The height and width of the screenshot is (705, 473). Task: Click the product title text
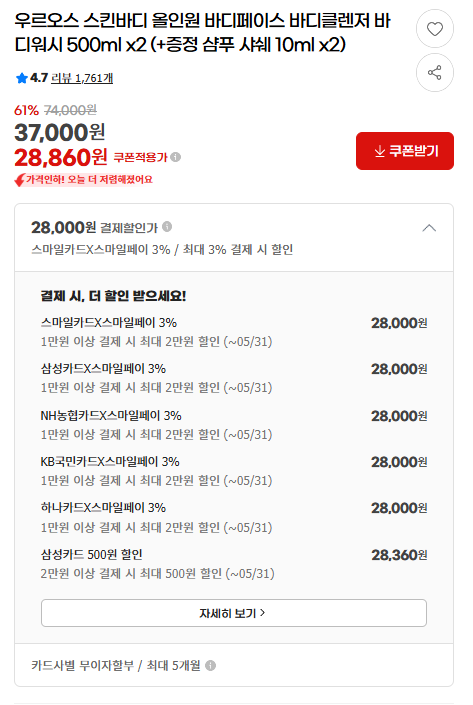(x=202, y=33)
